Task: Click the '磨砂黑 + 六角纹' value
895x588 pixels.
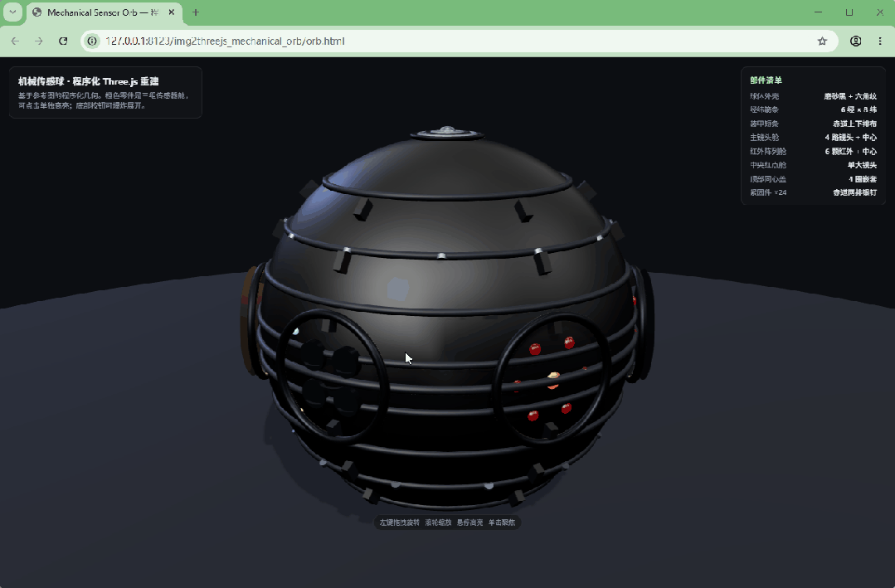Action: pos(850,96)
